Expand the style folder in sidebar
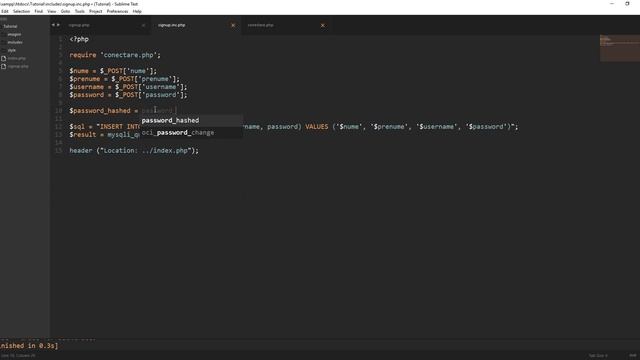 (x=11, y=50)
